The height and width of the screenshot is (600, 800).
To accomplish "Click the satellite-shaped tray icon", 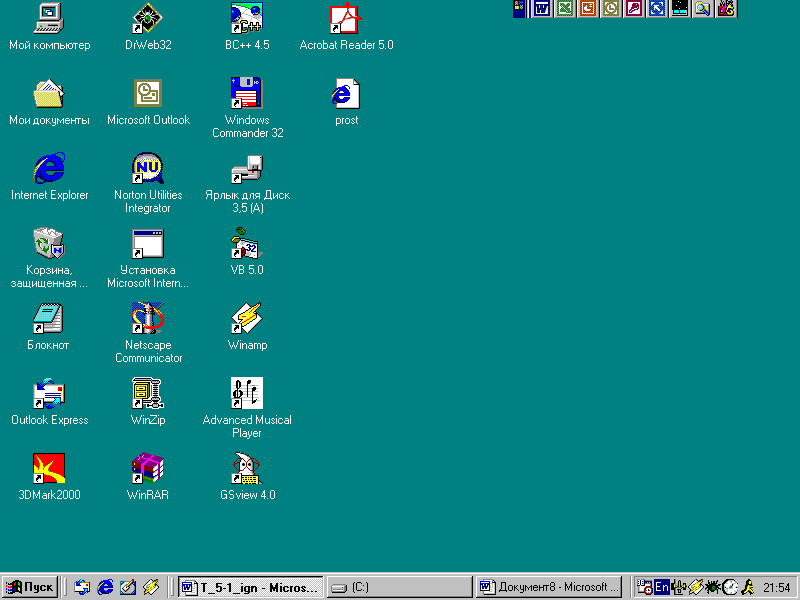I will tap(679, 587).
